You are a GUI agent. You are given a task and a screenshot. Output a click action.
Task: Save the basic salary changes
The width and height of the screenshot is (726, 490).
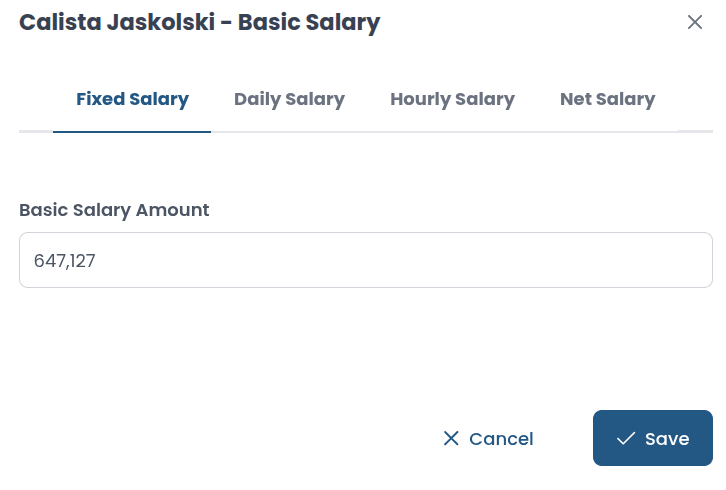click(x=652, y=438)
